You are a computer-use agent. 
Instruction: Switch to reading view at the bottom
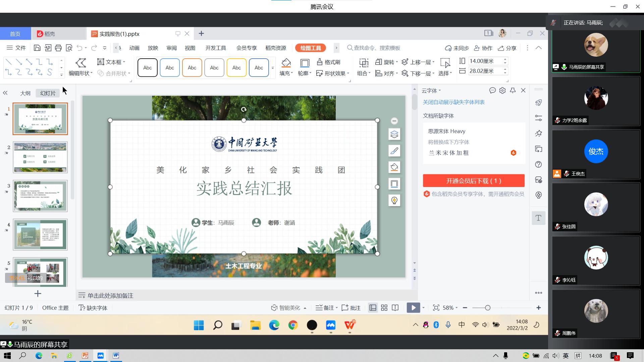point(395,307)
